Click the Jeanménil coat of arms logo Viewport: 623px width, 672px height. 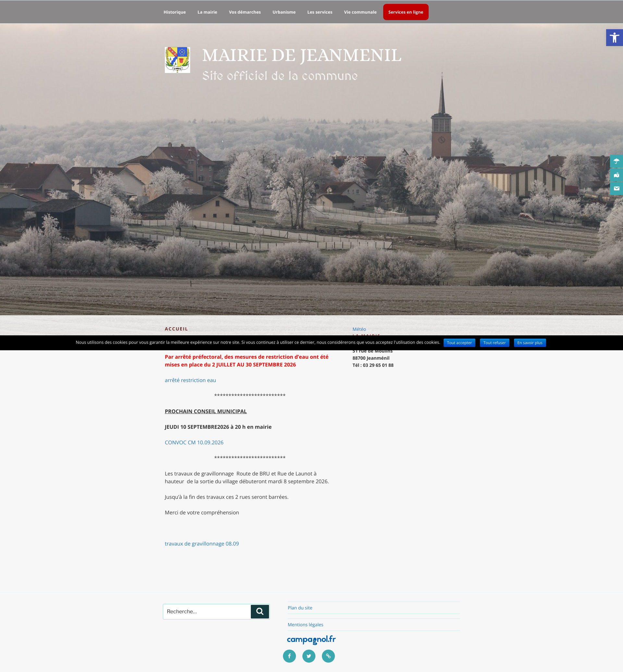177,60
